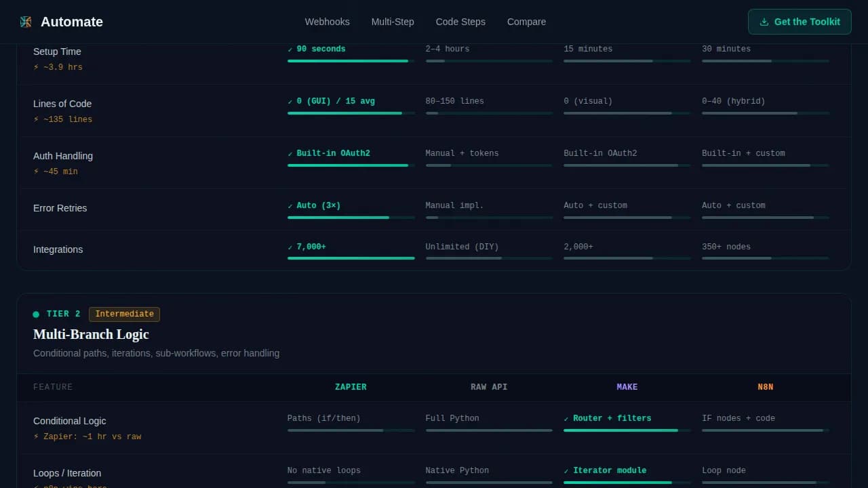
Task: Click the 'Router + filters' value
Action: [612, 418]
